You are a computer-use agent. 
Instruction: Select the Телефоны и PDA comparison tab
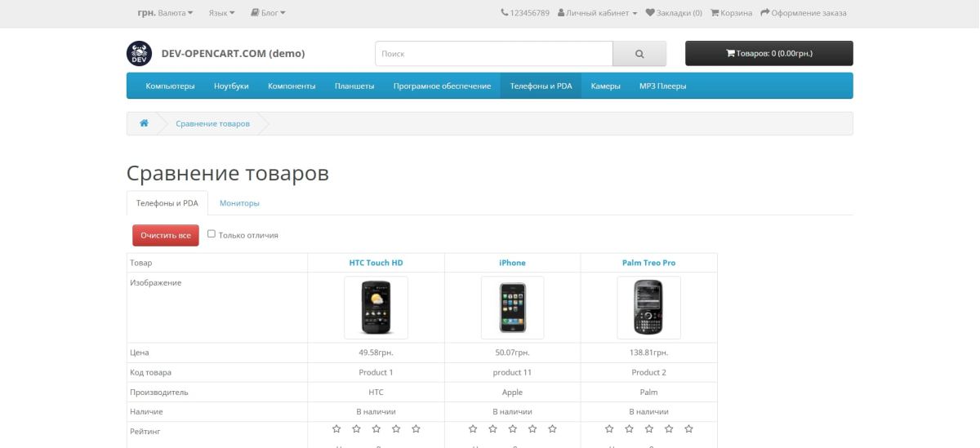point(167,203)
